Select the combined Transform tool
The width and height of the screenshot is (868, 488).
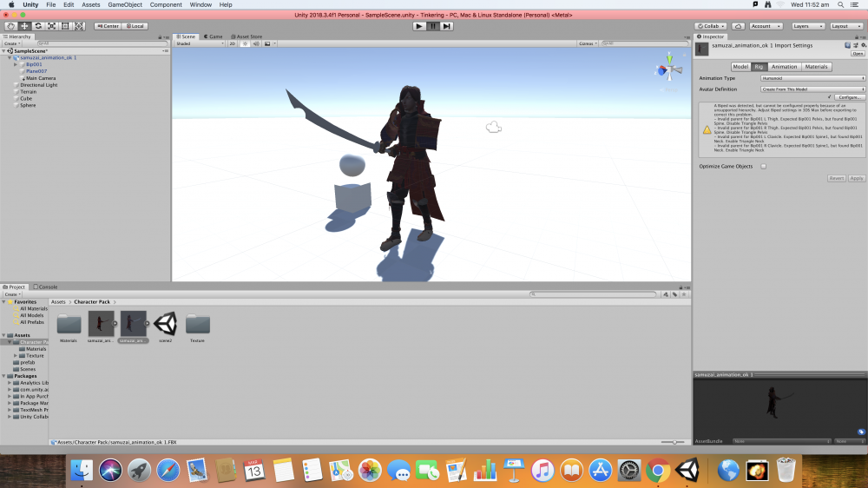pyautogui.click(x=79, y=26)
